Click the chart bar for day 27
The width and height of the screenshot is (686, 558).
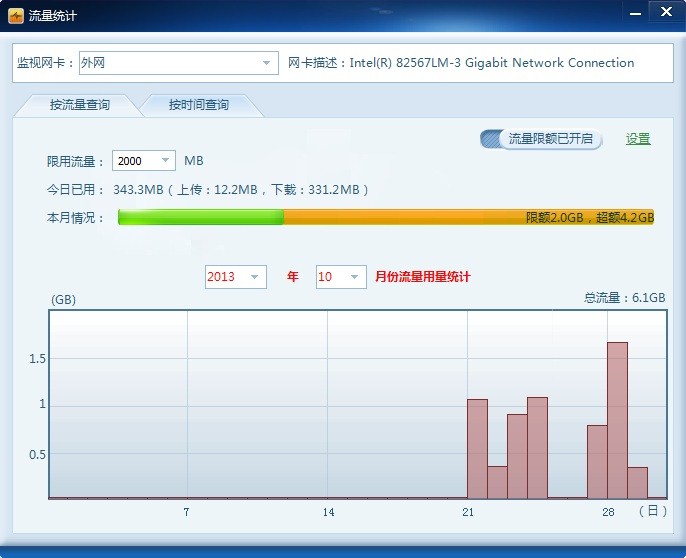pos(597,461)
